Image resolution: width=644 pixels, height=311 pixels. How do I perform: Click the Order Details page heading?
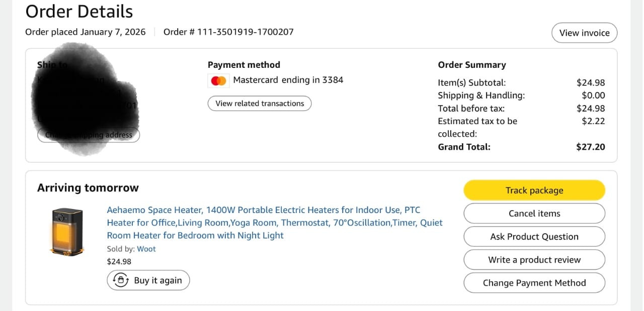click(79, 12)
